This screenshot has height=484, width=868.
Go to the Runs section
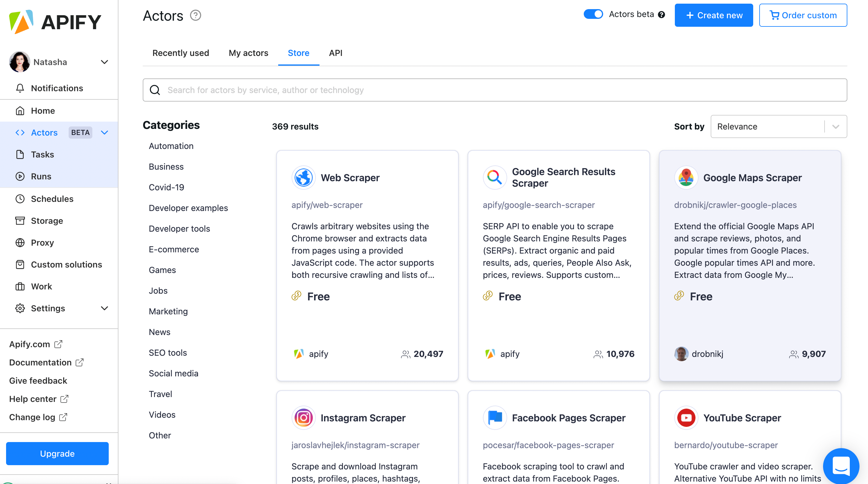(x=40, y=176)
